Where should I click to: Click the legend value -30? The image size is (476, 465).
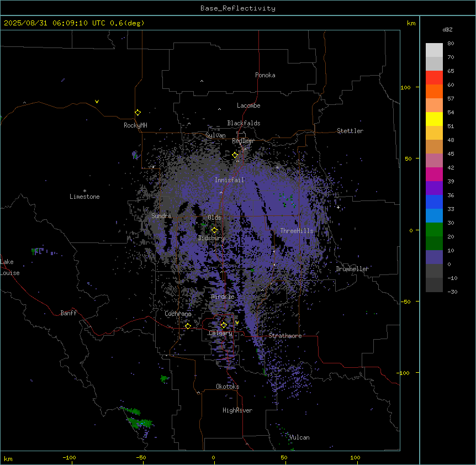click(x=452, y=292)
